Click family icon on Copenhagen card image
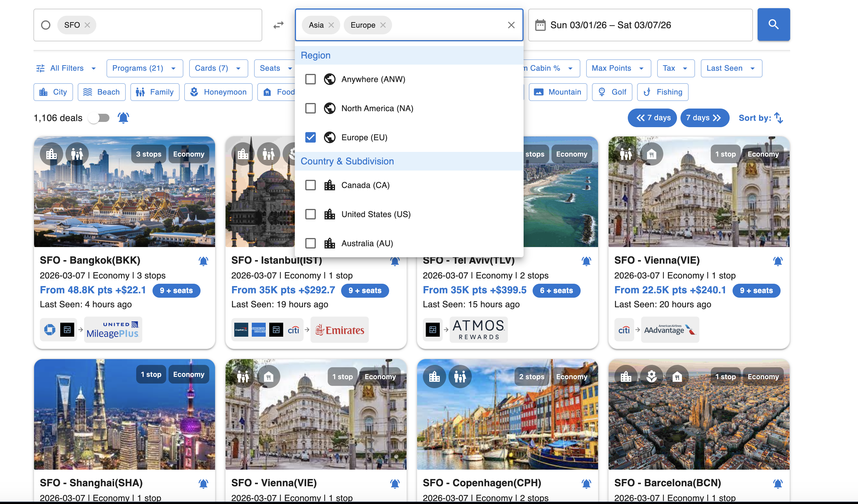Image resolution: width=858 pixels, height=504 pixels. (460, 377)
